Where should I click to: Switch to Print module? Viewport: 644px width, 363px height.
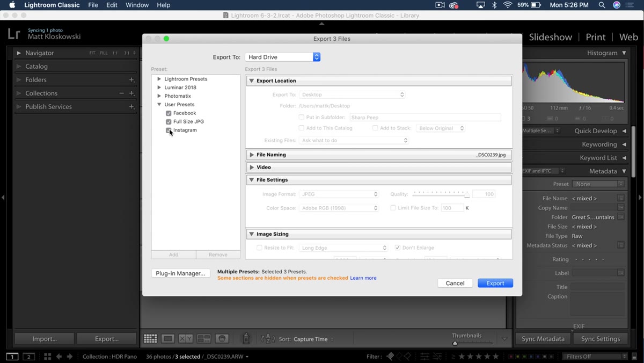[x=596, y=37]
